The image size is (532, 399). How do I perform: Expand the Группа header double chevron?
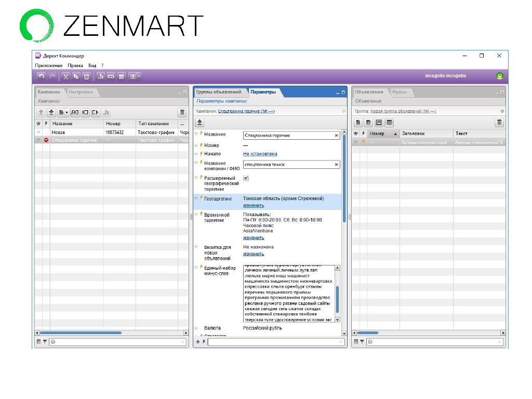[502, 111]
